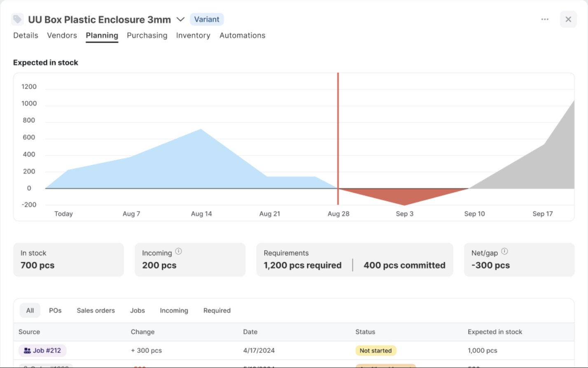Click the info icon next to Net/gap
This screenshot has width=588, height=368.
pyautogui.click(x=504, y=252)
